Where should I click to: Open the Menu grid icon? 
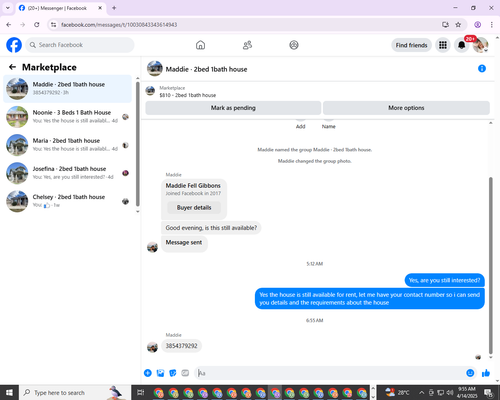(x=443, y=45)
